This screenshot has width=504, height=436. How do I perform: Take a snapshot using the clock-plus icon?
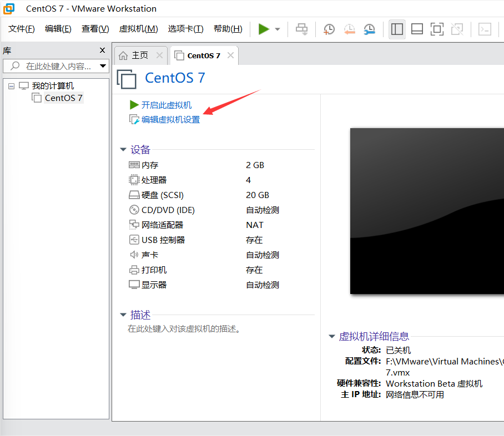[x=329, y=29]
